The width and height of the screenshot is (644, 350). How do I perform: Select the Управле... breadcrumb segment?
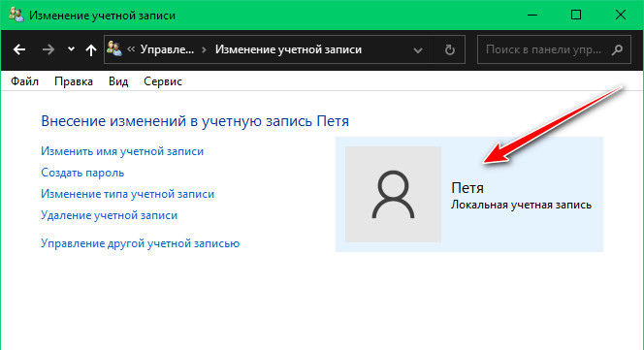point(167,49)
